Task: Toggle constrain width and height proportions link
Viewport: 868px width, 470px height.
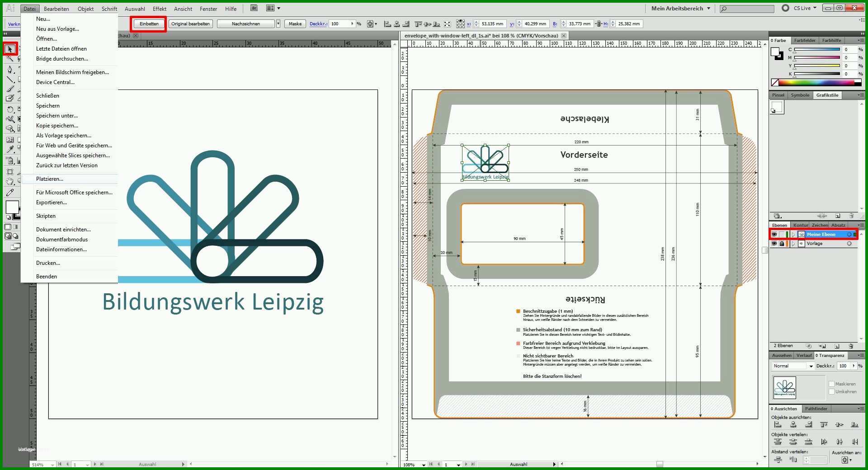Action: point(598,24)
